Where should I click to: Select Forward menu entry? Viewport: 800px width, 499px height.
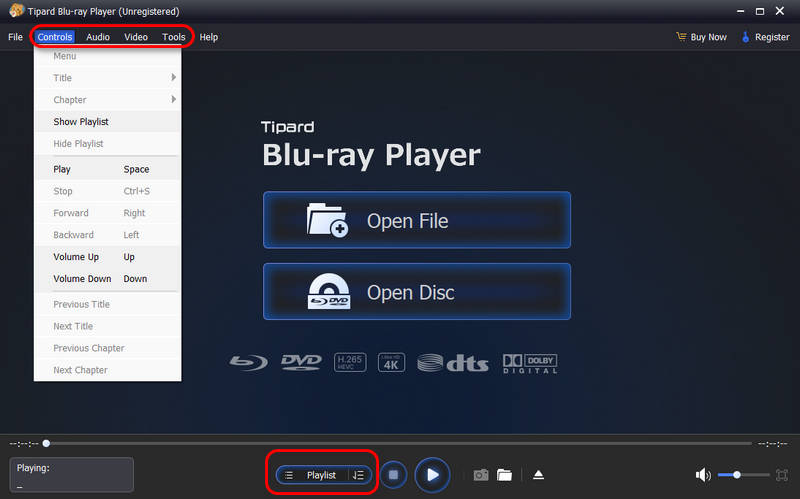pos(107,213)
